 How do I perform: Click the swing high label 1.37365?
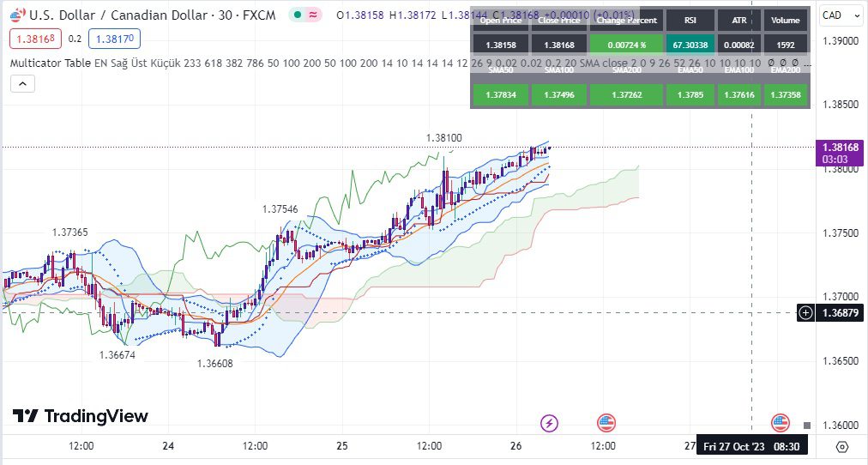(x=70, y=232)
